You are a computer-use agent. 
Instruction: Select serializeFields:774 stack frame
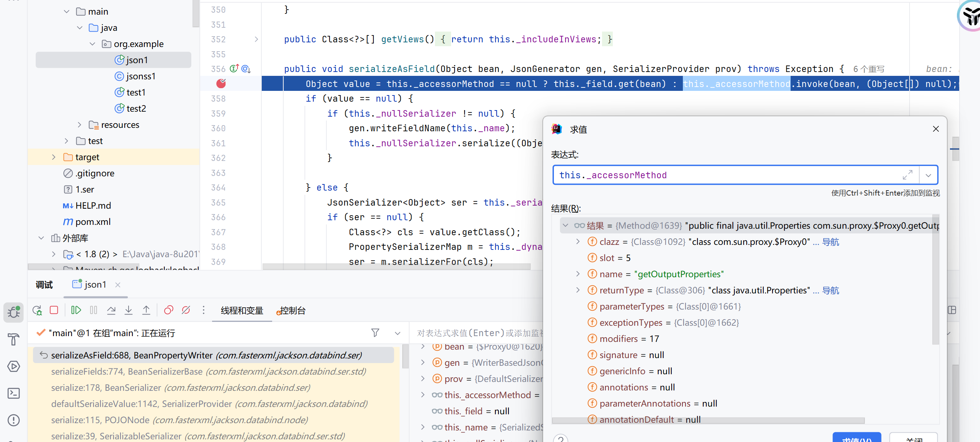tap(209, 372)
